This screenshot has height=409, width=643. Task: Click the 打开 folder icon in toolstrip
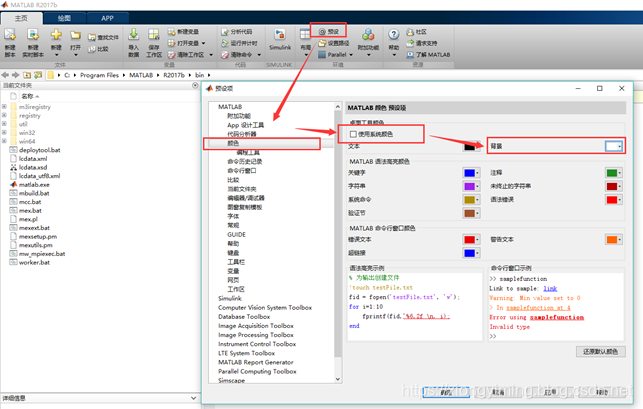point(75,35)
